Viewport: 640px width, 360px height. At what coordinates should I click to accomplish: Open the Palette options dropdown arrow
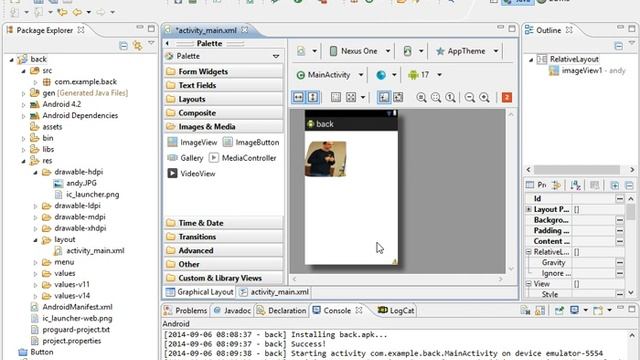[276, 56]
